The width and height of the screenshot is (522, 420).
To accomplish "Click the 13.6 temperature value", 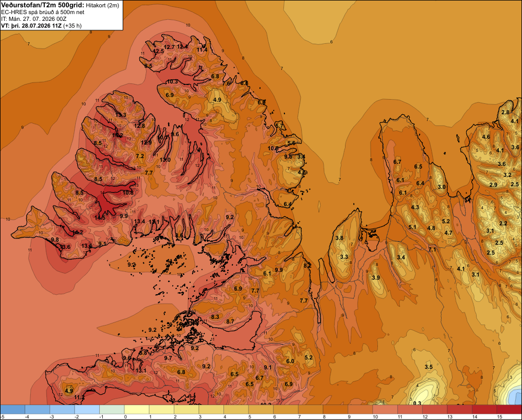I will 65,247.
